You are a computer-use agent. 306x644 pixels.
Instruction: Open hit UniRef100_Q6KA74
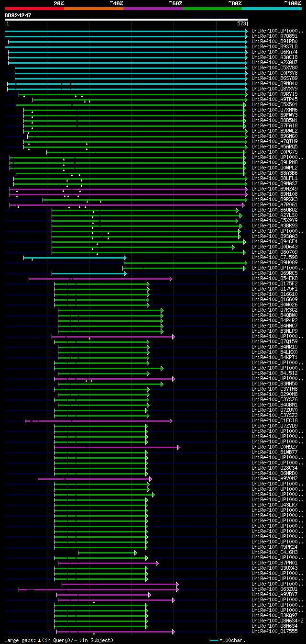tap(274, 52)
